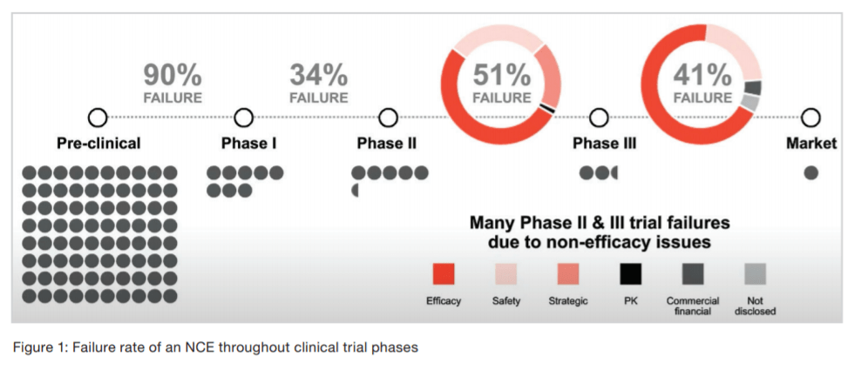868x376 pixels.
Task: Click the non-efficacy issues heading
Action: (x=600, y=232)
